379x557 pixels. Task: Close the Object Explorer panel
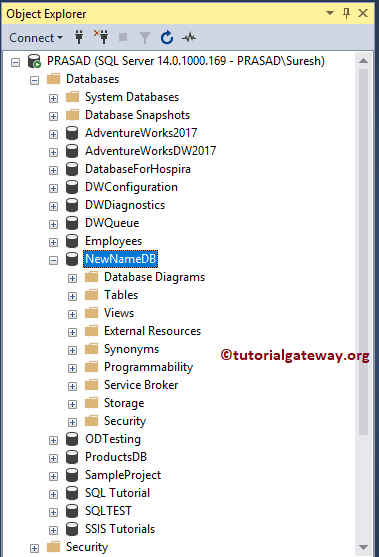[363, 13]
